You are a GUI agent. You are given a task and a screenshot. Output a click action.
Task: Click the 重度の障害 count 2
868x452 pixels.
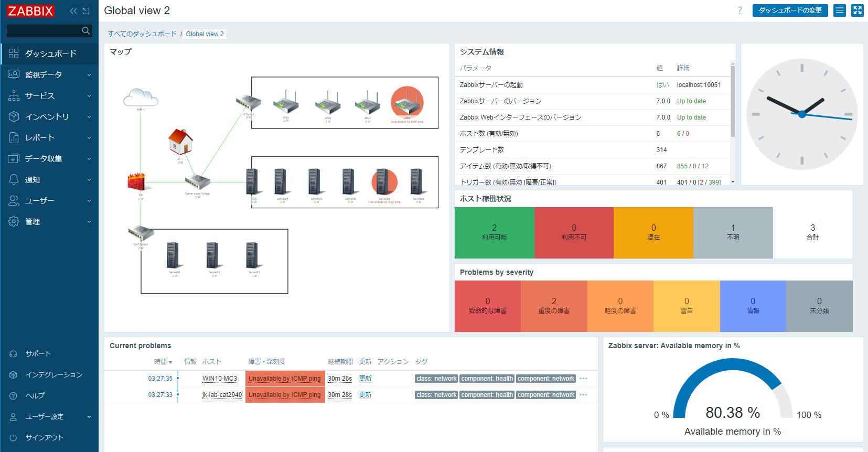click(x=554, y=301)
